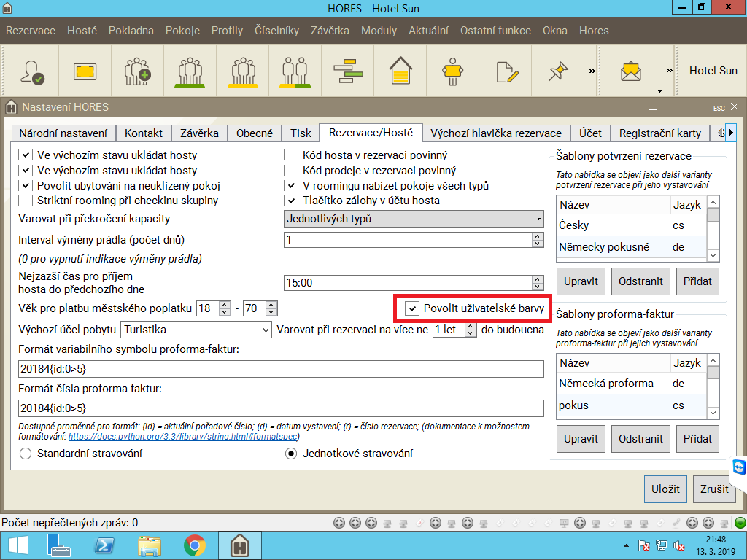Select Standardní stravování radio button
The height and width of the screenshot is (560, 747).
click(x=26, y=454)
